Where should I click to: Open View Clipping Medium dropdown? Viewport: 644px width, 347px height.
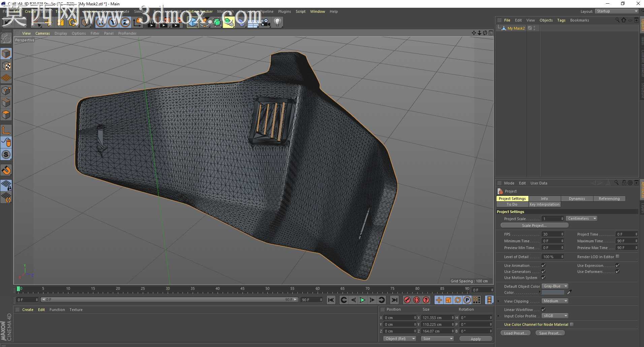pyautogui.click(x=555, y=301)
